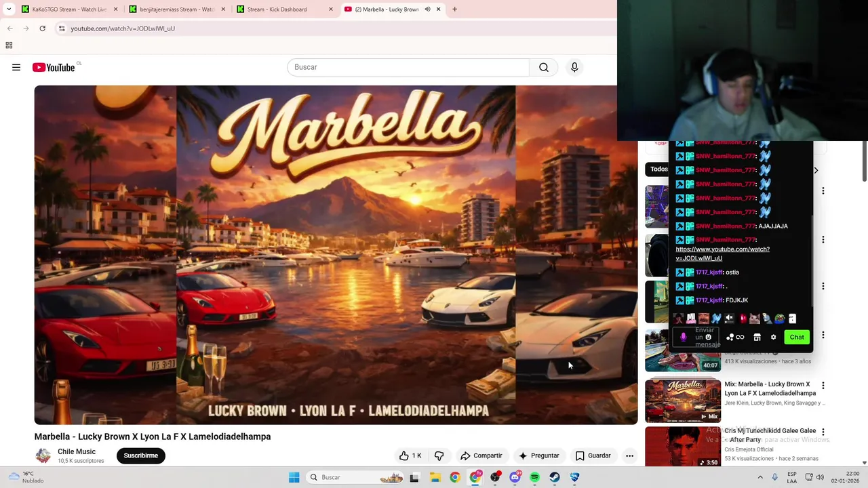Open the YouTube hamburger guide menu

coord(16,67)
